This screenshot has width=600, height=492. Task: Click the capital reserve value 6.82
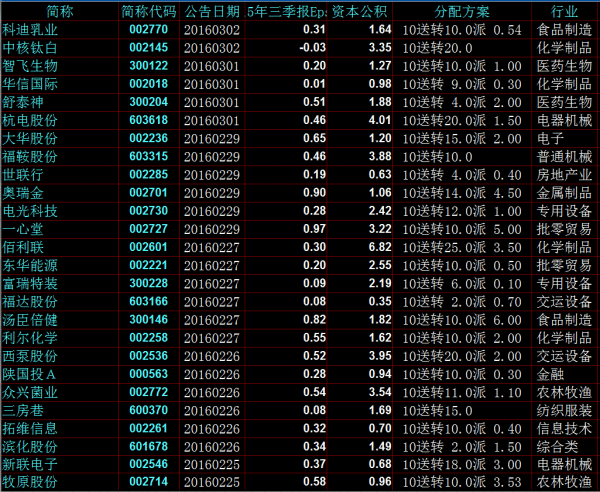[380, 247]
